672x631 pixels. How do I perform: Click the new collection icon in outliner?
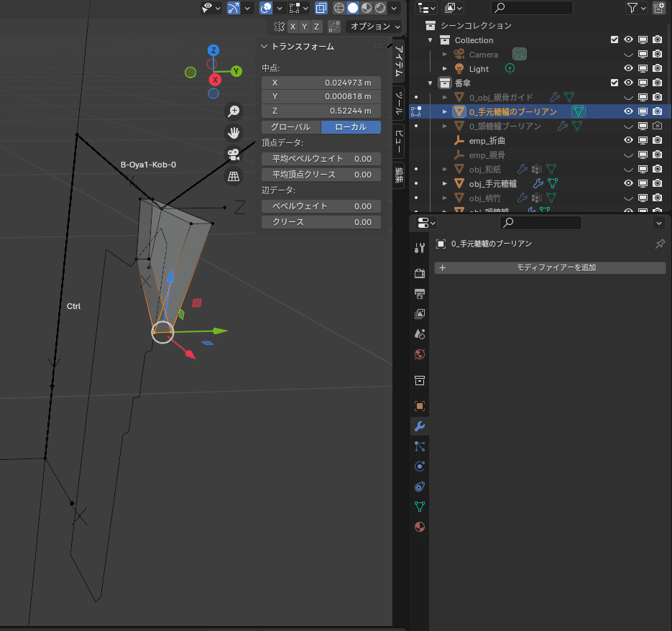click(x=659, y=8)
